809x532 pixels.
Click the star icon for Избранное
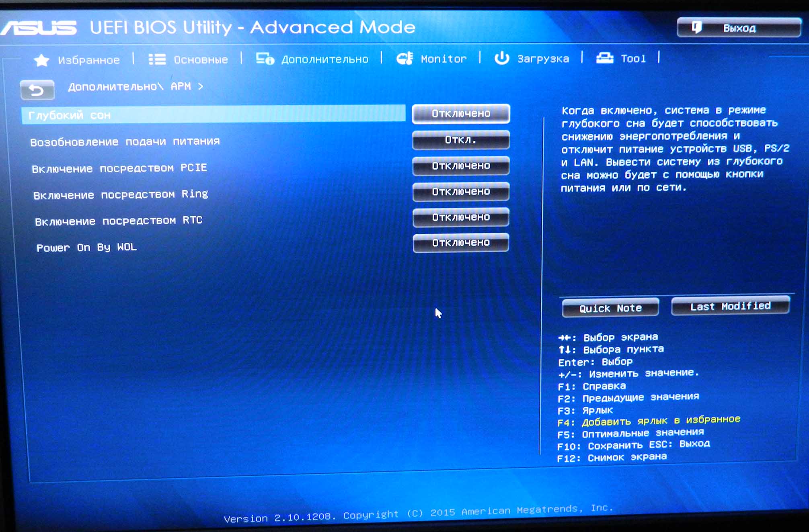click(41, 60)
